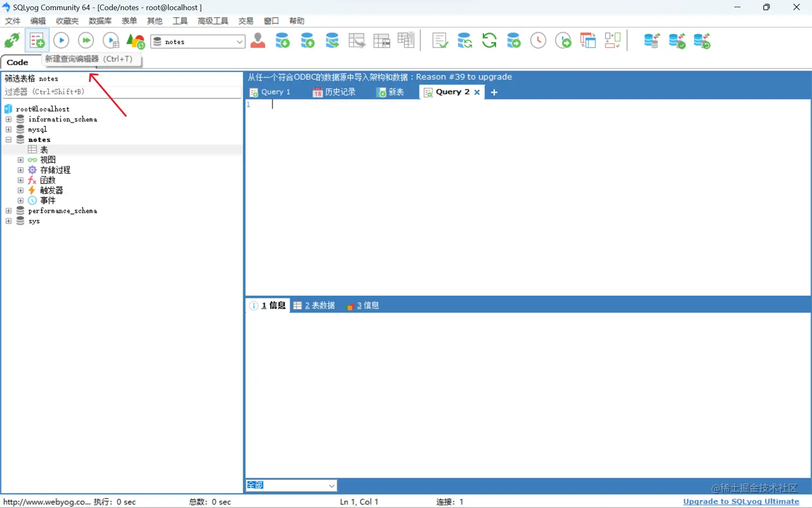Image resolution: width=812 pixels, height=508 pixels.
Task: Switch to the Query 1 tab
Action: point(270,92)
